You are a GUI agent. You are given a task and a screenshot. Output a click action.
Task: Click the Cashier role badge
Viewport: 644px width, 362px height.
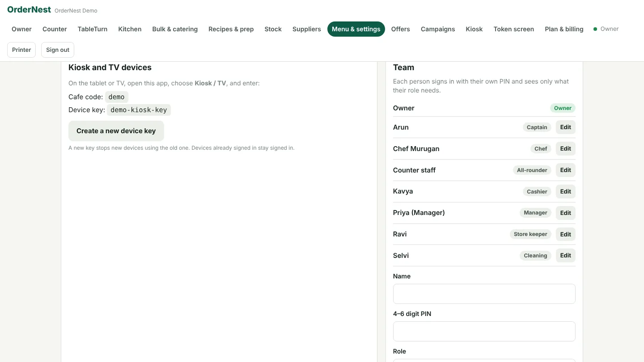[x=537, y=192]
